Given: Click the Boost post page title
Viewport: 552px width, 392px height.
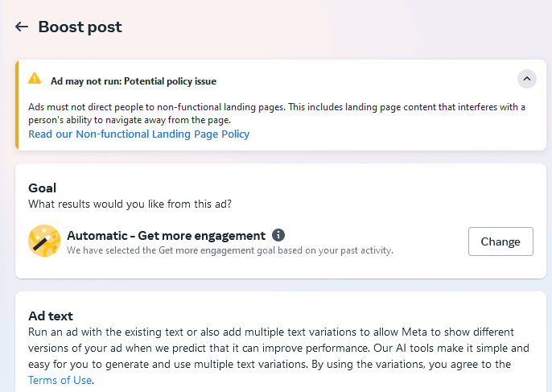Looking at the screenshot, I should 80,27.
